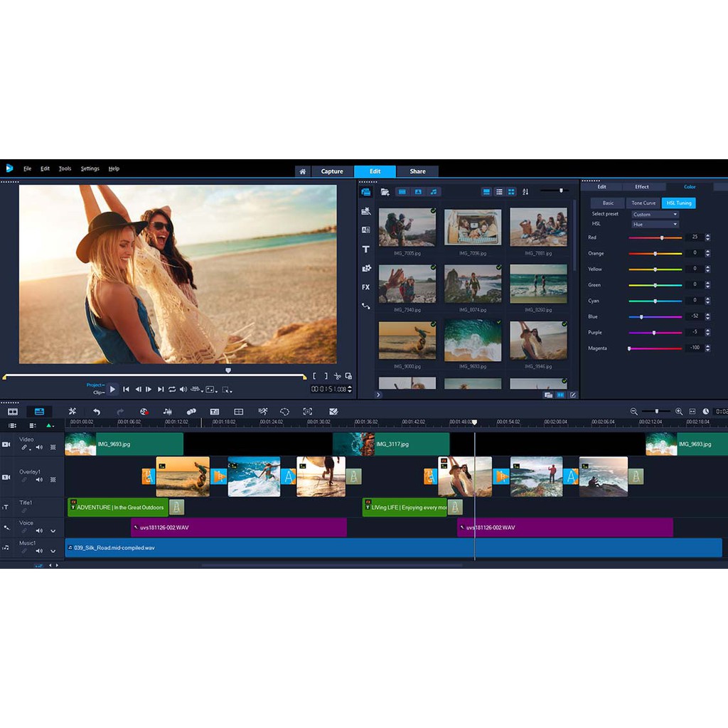Image resolution: width=728 pixels, height=728 pixels.
Task: Launch the Multi-Camera Editor icon
Action: 239,412
